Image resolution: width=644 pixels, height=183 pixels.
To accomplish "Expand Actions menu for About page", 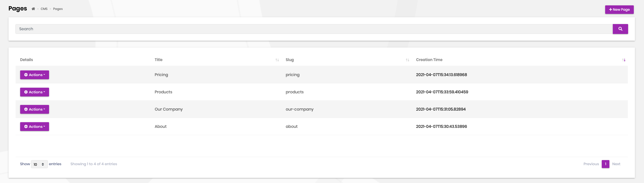I will tap(35, 127).
